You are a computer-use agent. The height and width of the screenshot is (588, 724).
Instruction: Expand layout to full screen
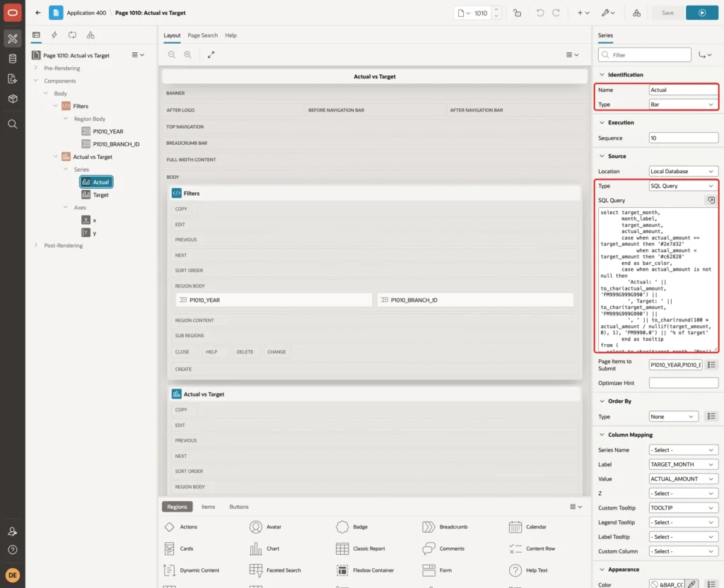point(211,54)
